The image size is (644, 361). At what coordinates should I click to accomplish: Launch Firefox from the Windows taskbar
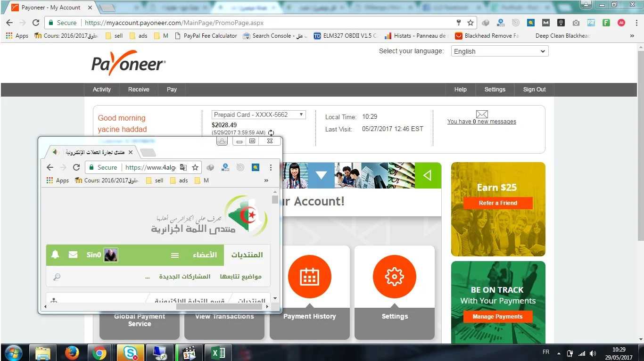tap(72, 353)
